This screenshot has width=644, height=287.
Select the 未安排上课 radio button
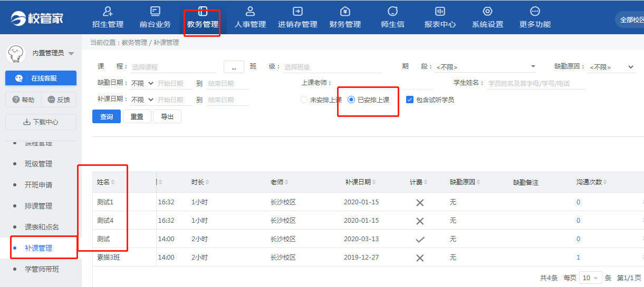click(x=304, y=100)
